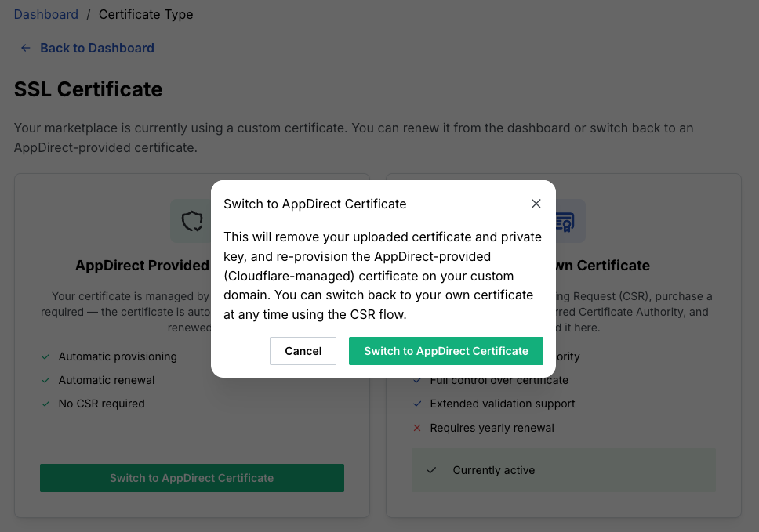Click the Cancel button in the dialog
Screen dimensions: 759x532
[303, 351]
